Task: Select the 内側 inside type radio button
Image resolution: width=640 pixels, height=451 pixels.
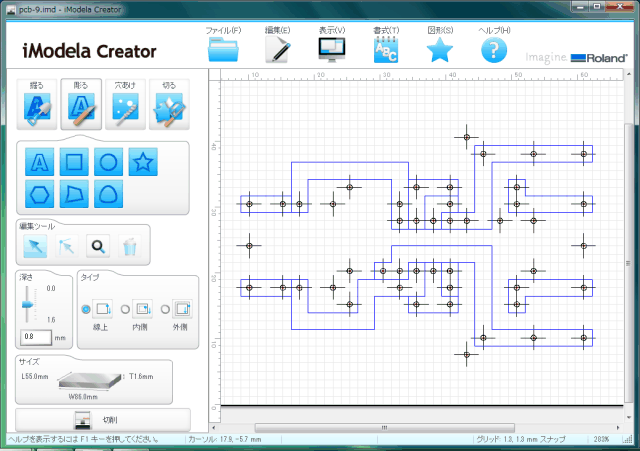Action: (x=125, y=309)
